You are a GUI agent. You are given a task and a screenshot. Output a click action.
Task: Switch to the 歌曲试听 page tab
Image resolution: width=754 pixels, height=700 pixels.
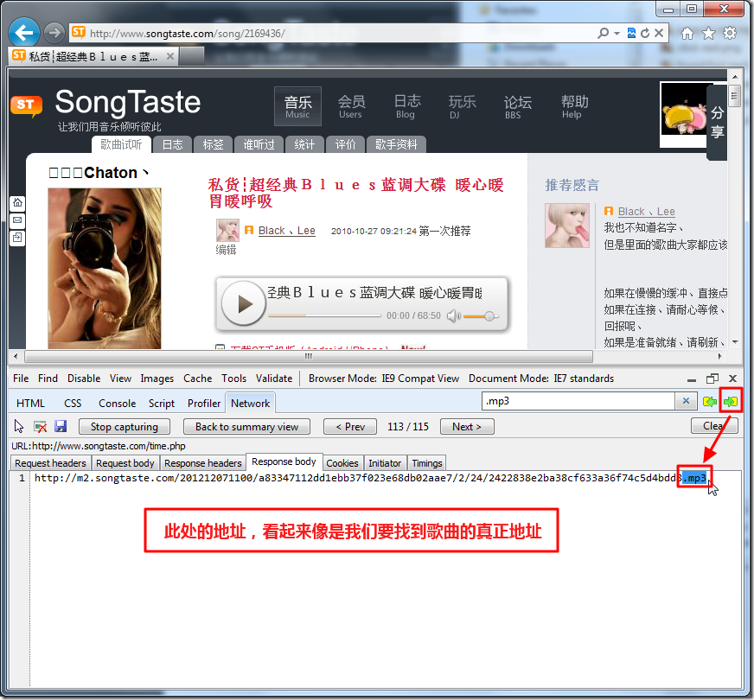click(121, 144)
